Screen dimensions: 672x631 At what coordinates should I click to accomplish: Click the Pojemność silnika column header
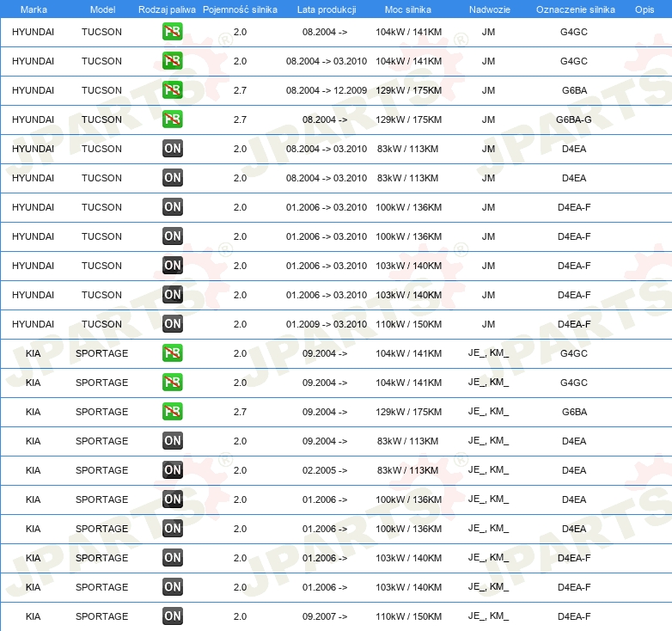pyautogui.click(x=240, y=9)
